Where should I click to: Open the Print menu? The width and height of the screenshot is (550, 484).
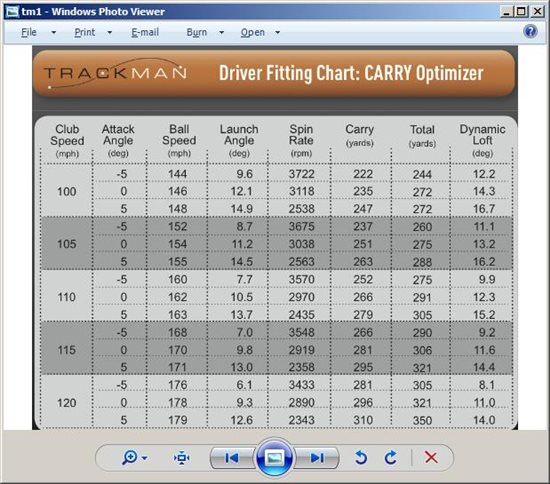[x=85, y=32]
